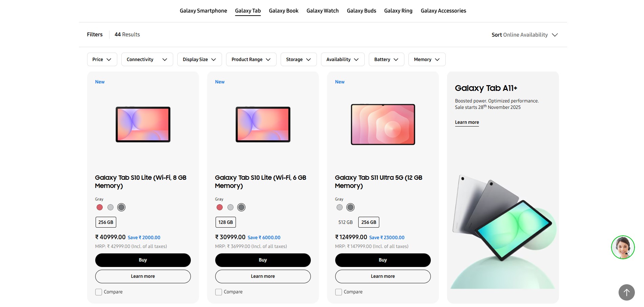644x307 pixels.
Task: Open the Galaxy Accessories category
Action: pos(443,11)
